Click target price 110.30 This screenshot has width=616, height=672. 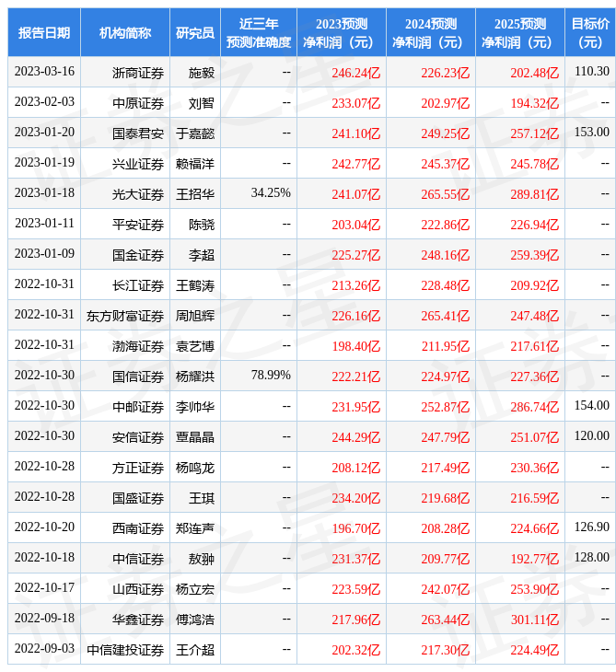(591, 71)
